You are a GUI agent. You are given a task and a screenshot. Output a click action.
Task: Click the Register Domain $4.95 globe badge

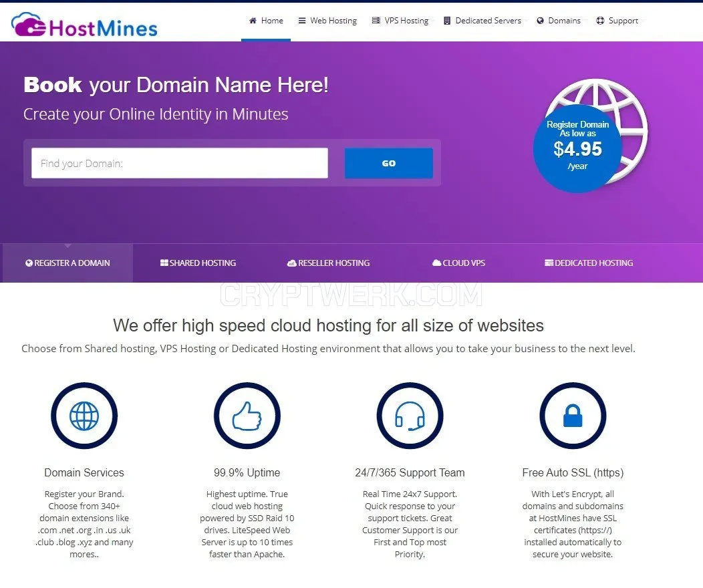tap(590, 136)
